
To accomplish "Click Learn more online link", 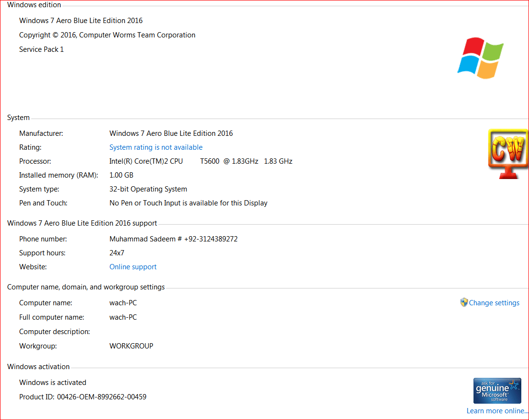I will click(497, 411).
